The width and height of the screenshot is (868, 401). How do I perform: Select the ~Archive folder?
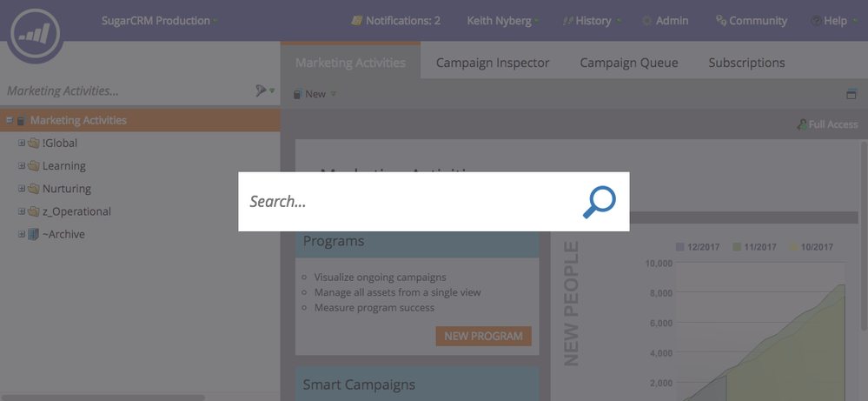click(63, 234)
